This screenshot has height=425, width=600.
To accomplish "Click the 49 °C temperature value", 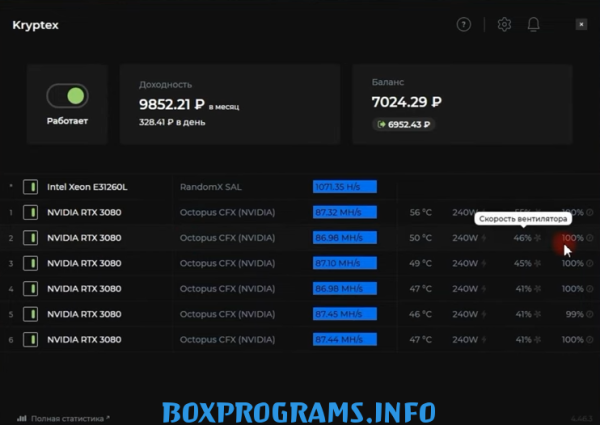I will coord(421,263).
